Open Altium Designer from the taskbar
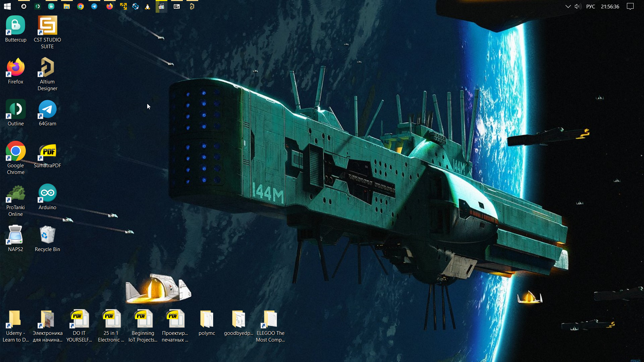This screenshot has width=644, height=362. pos(192,6)
